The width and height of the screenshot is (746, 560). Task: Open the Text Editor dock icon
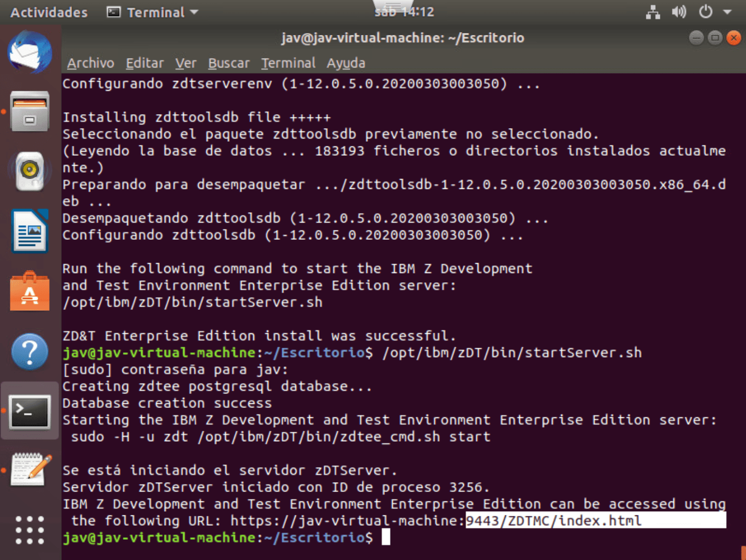pyautogui.click(x=31, y=470)
